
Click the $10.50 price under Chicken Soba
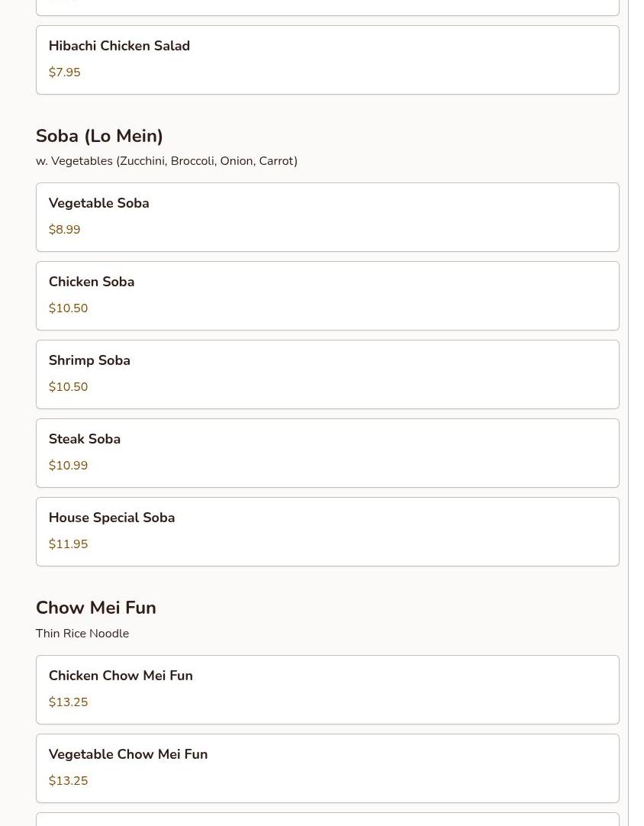pos(68,308)
